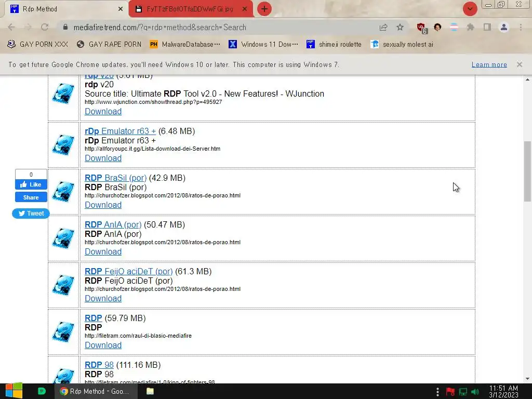
Task: Click the disk icon beside rDp Emulator r63
Action: coord(63,145)
